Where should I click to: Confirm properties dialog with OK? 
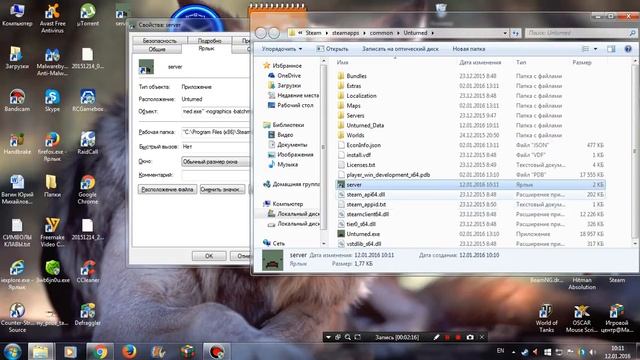(209, 256)
